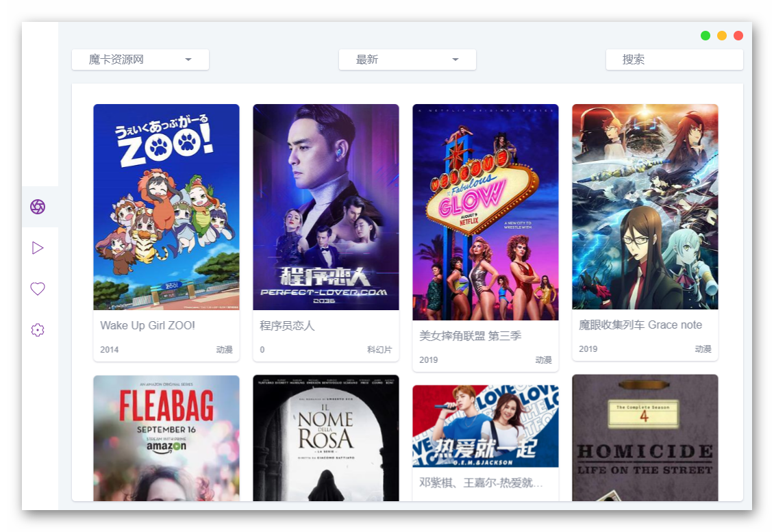
Task: Open the 热爱就一起 poster card
Action: point(485,427)
